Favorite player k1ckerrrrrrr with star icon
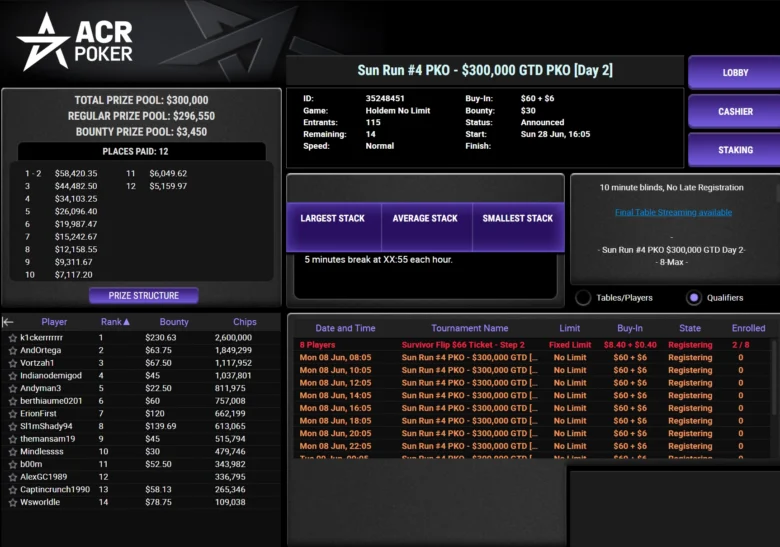The image size is (780, 547). coord(12,338)
